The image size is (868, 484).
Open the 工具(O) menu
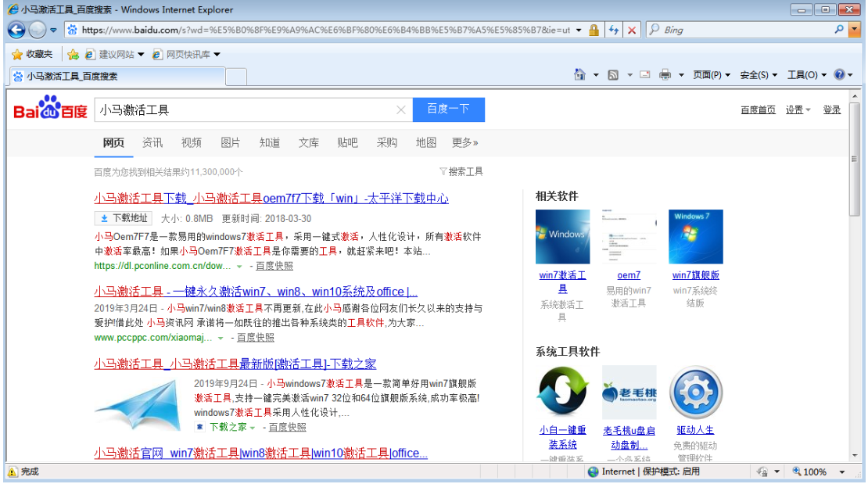coord(806,75)
